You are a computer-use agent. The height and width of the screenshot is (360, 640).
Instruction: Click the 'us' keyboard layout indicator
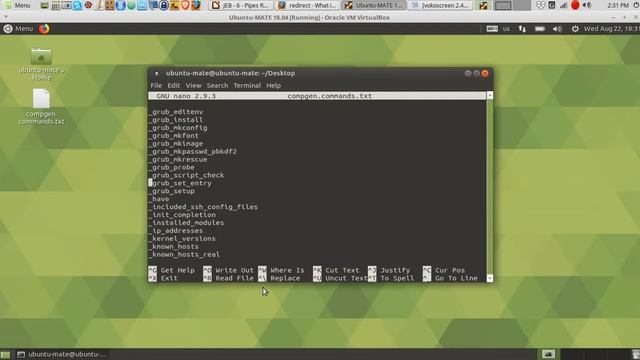(506, 29)
